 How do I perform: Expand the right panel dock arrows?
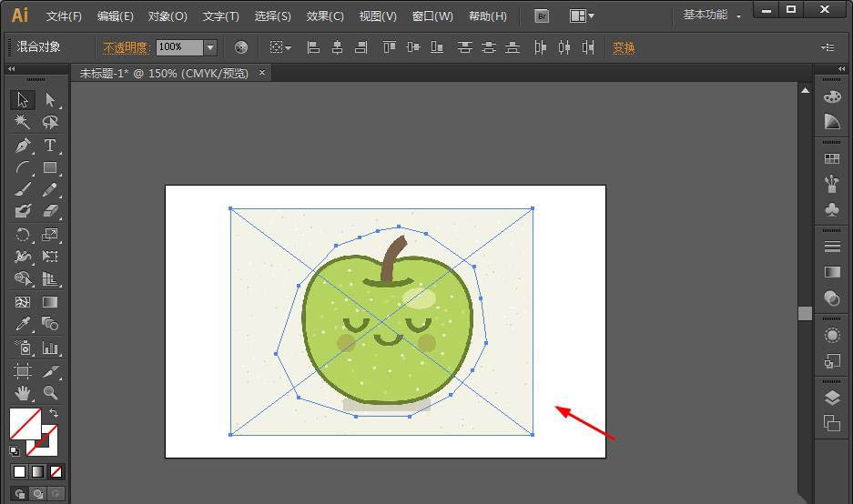coord(841,68)
